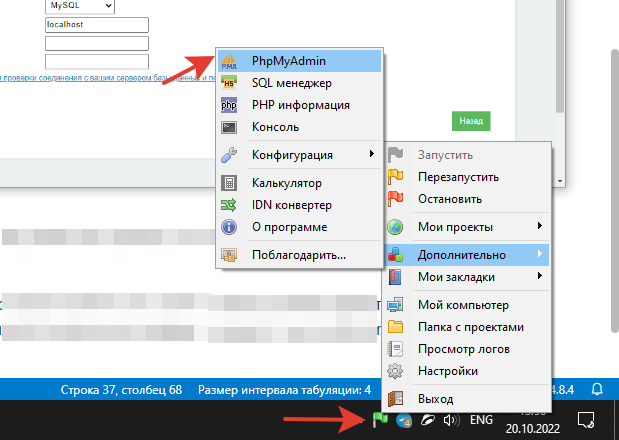Viewport: 619px width, 440px height.
Task: Open SQL менеджер entry
Action: pos(299,83)
